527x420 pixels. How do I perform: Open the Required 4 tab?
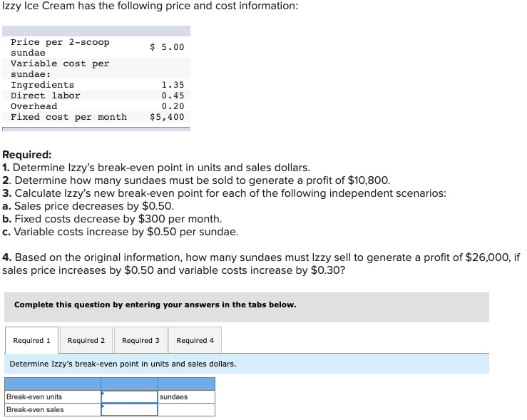click(195, 340)
